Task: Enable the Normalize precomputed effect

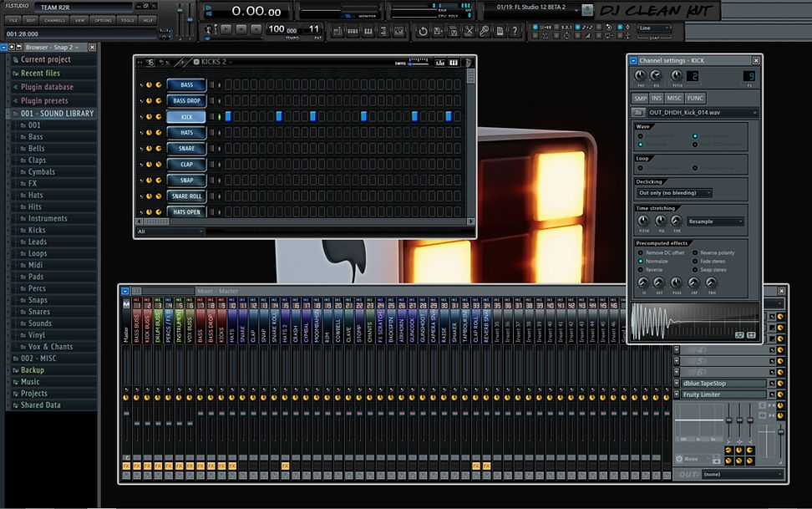Action: point(640,261)
